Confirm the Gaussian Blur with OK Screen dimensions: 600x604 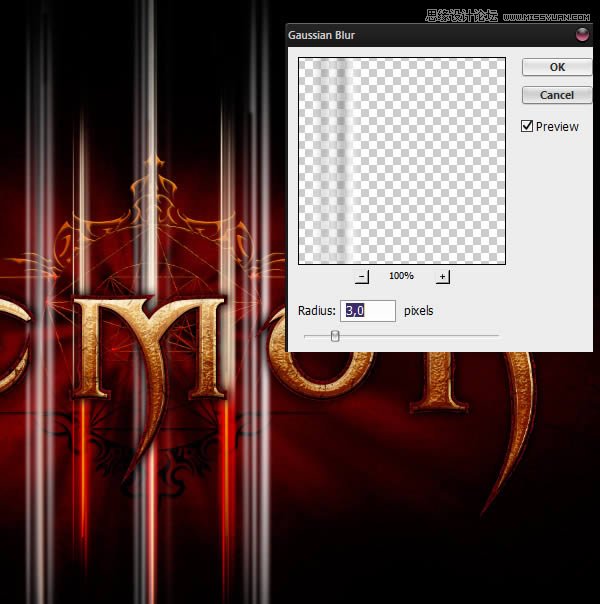point(557,67)
